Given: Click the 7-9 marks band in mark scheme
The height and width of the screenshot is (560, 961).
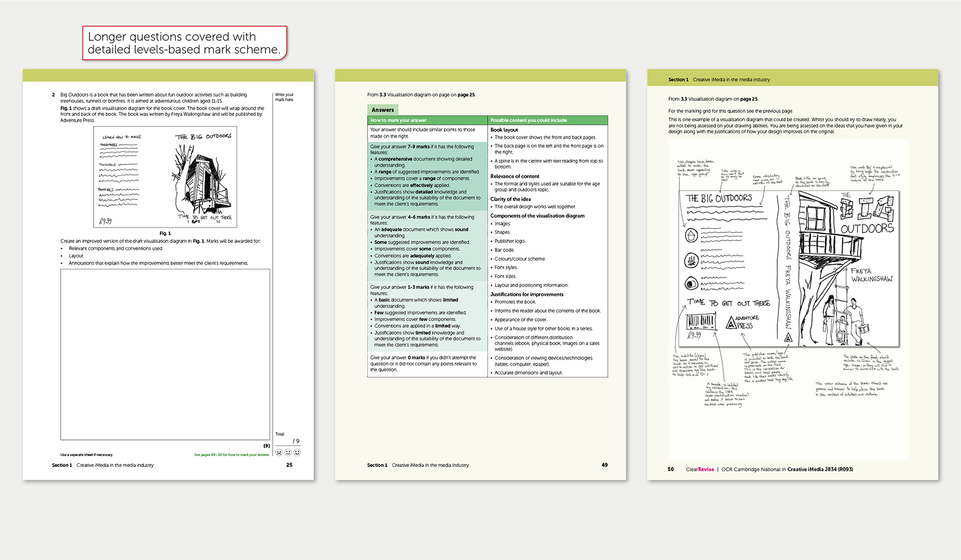Looking at the screenshot, I should coord(427,175).
